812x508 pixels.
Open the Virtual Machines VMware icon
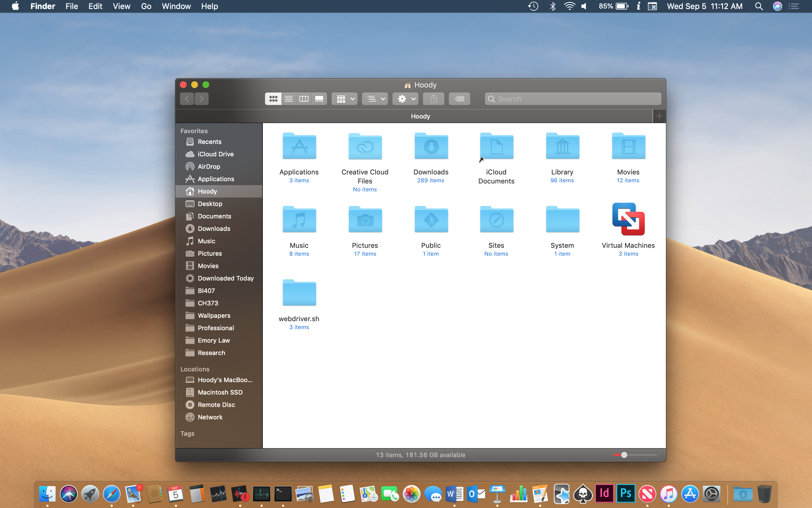628,219
